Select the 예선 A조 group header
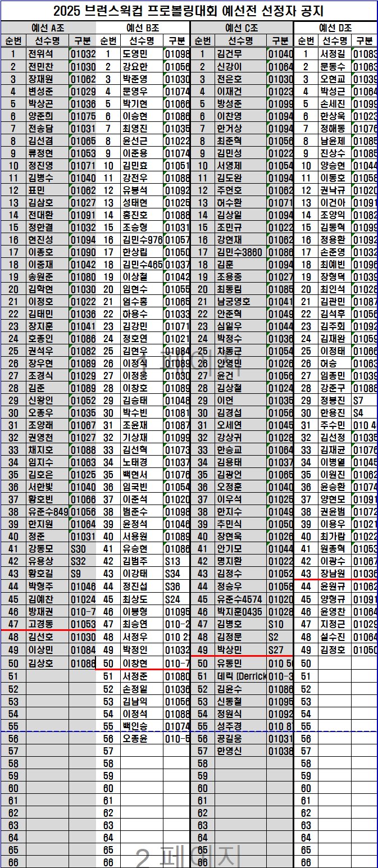Screen dimensions: 378x868 pyautogui.click(x=48, y=28)
